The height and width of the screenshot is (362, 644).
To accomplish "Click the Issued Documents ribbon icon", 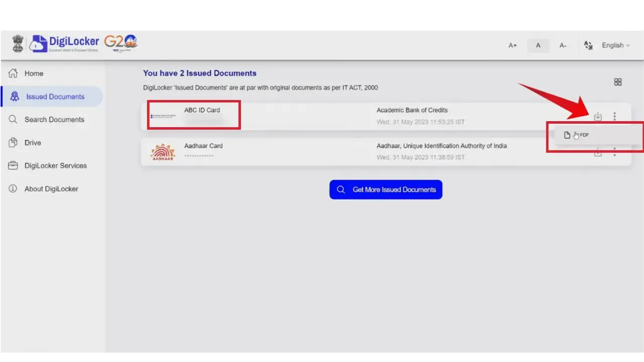I will coord(15,97).
